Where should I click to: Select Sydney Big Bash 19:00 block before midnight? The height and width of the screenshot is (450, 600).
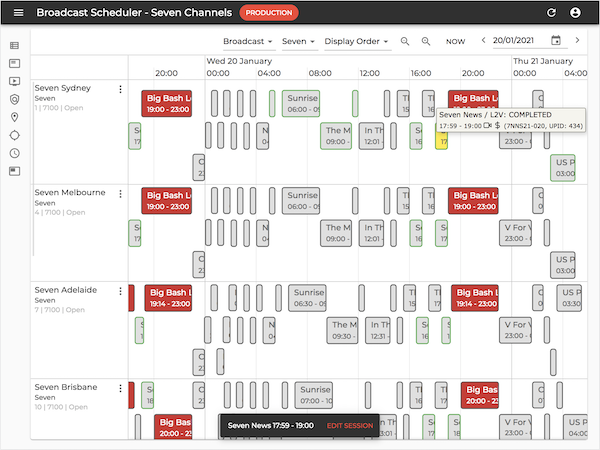166,103
